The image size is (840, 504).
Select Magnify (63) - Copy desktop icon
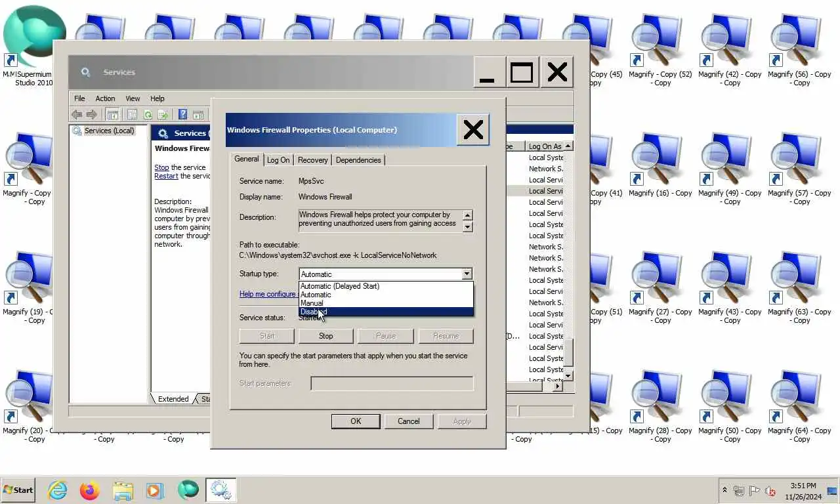tap(799, 287)
